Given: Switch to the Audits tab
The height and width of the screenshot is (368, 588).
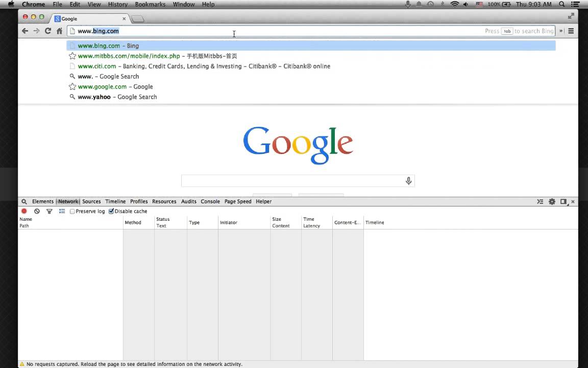Looking at the screenshot, I should coord(189,202).
